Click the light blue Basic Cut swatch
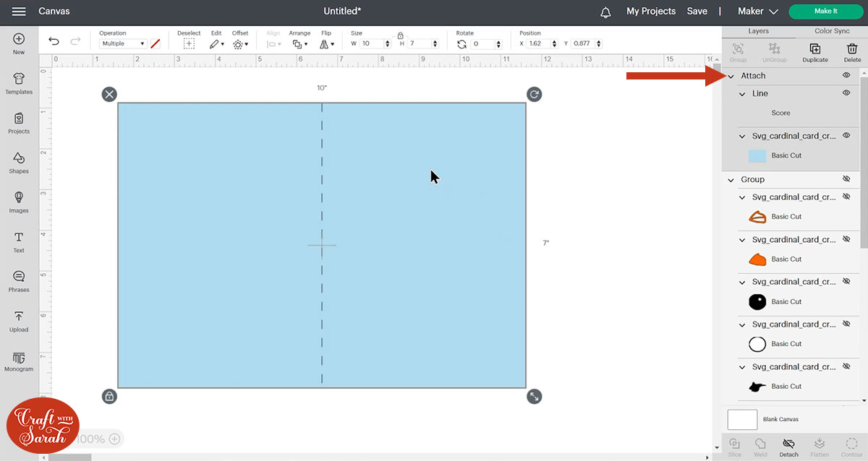The width and height of the screenshot is (868, 461). click(757, 155)
